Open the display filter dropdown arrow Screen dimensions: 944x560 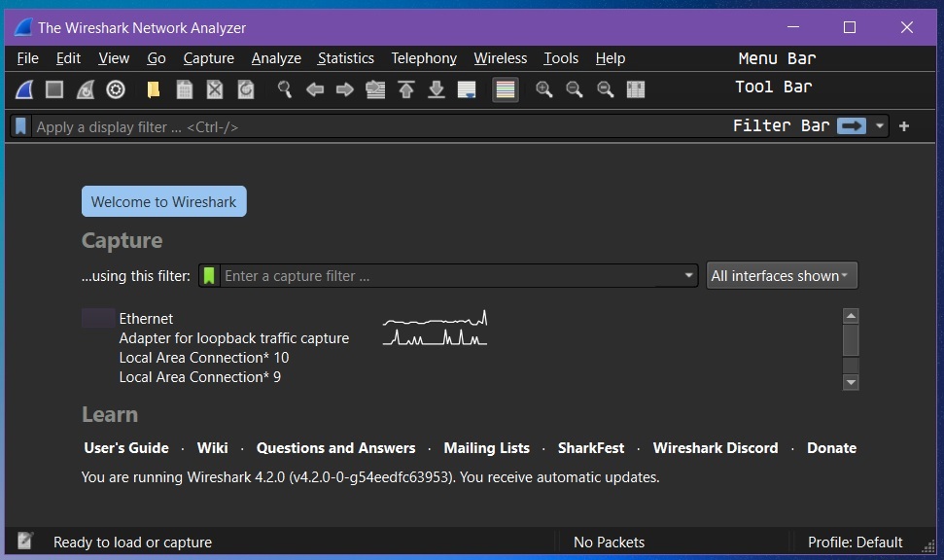pyautogui.click(x=879, y=126)
